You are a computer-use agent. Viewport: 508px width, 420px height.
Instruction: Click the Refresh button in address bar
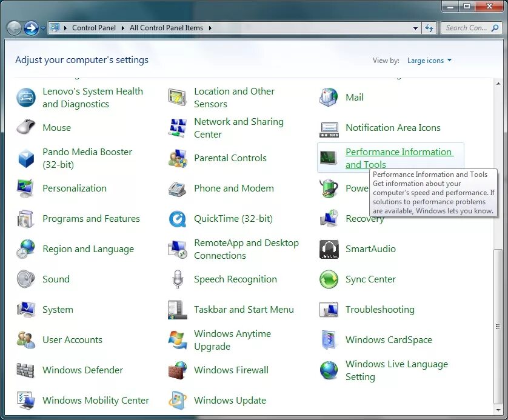tap(429, 28)
